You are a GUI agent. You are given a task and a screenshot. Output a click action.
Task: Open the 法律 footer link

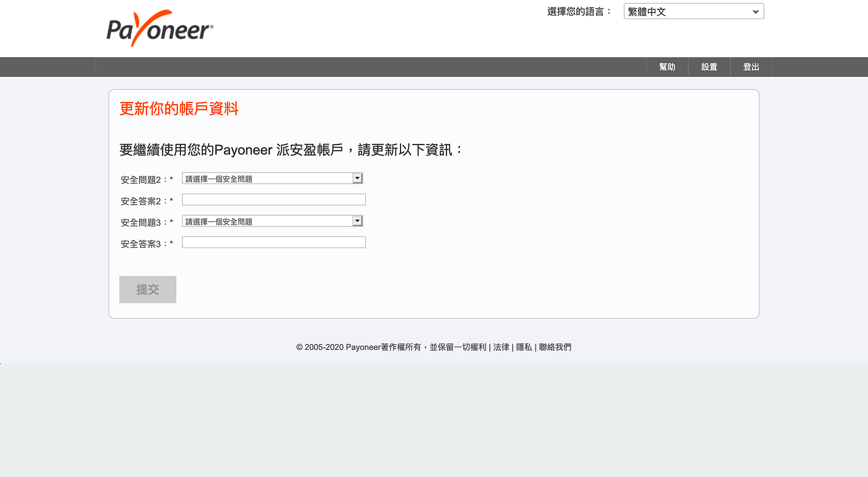point(501,347)
